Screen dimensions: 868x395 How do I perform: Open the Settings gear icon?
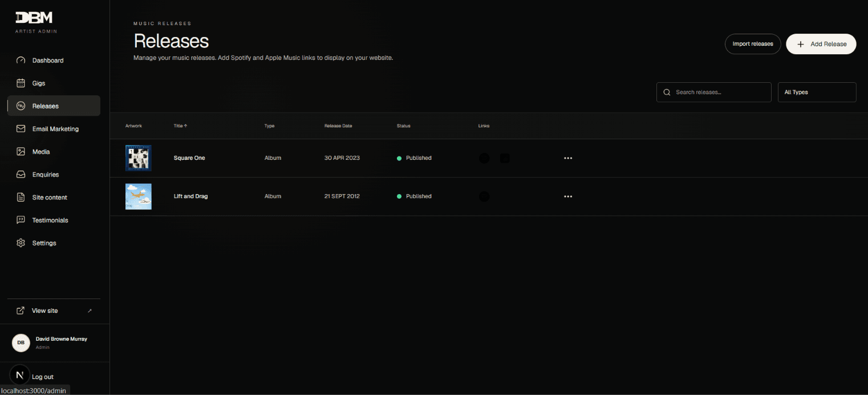tap(21, 243)
